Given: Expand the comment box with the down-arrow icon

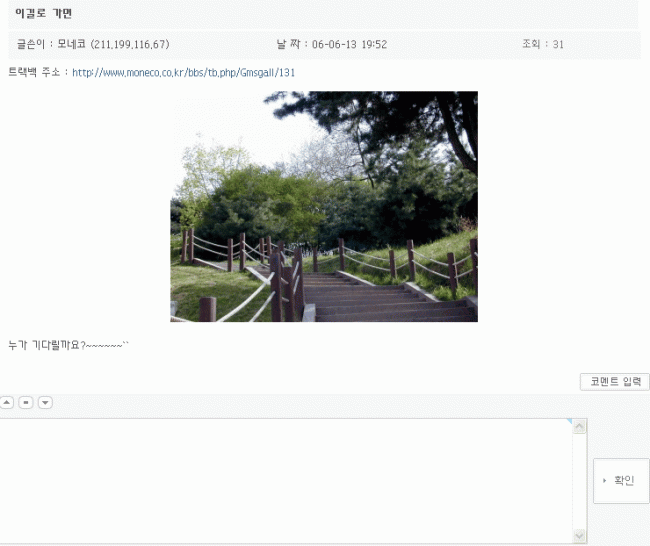Looking at the screenshot, I should pyautogui.click(x=45, y=402).
